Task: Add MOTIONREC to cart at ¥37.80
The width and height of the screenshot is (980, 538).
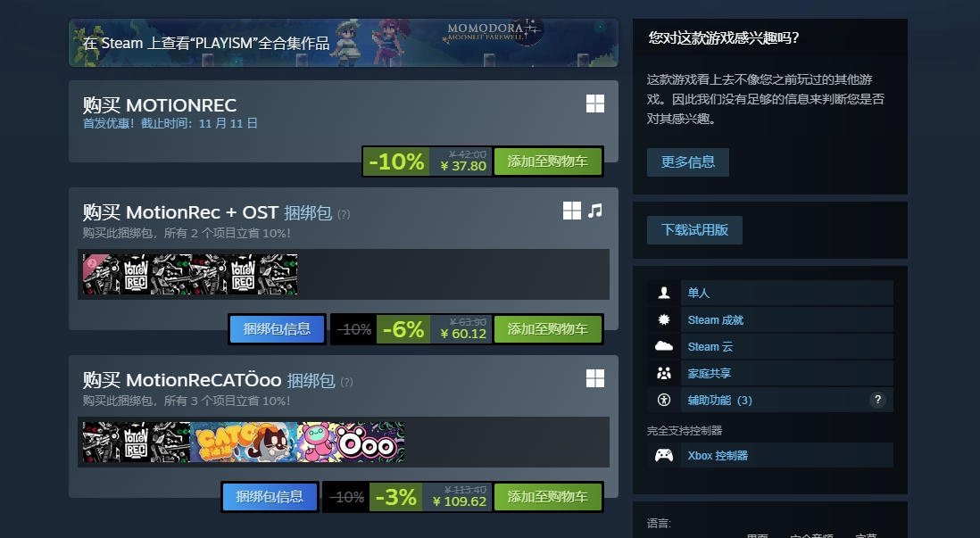Action: click(x=547, y=161)
